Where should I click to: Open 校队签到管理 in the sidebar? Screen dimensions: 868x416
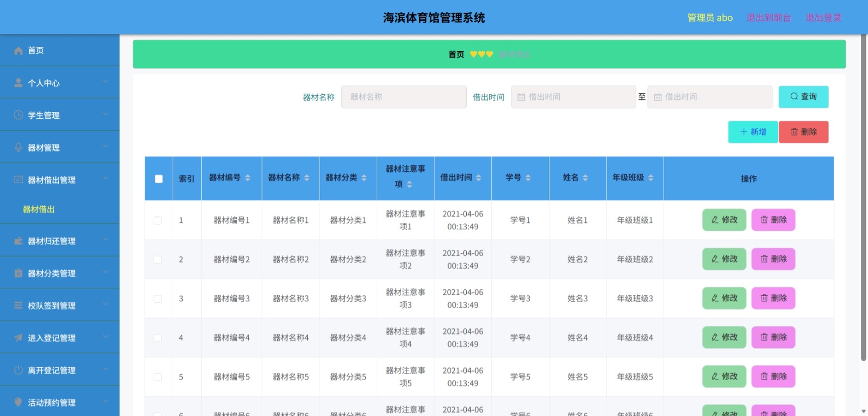click(60, 306)
